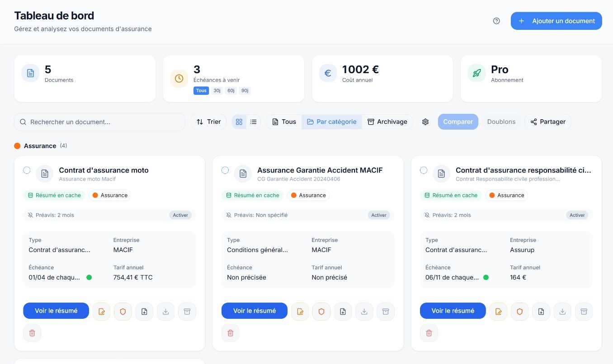Switch to list view layout
613x364 pixels.
(254, 122)
